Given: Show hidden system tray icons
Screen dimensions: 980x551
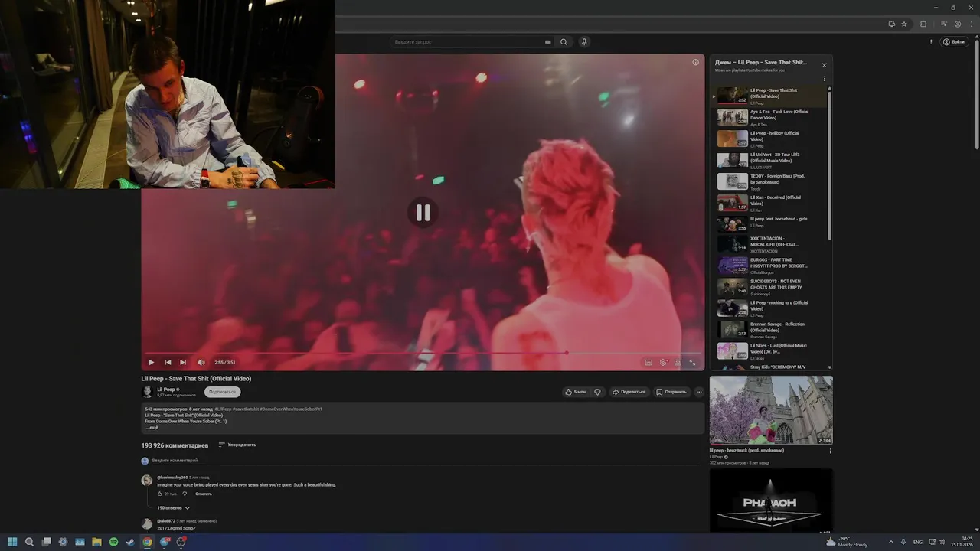Looking at the screenshot, I should [x=890, y=542].
